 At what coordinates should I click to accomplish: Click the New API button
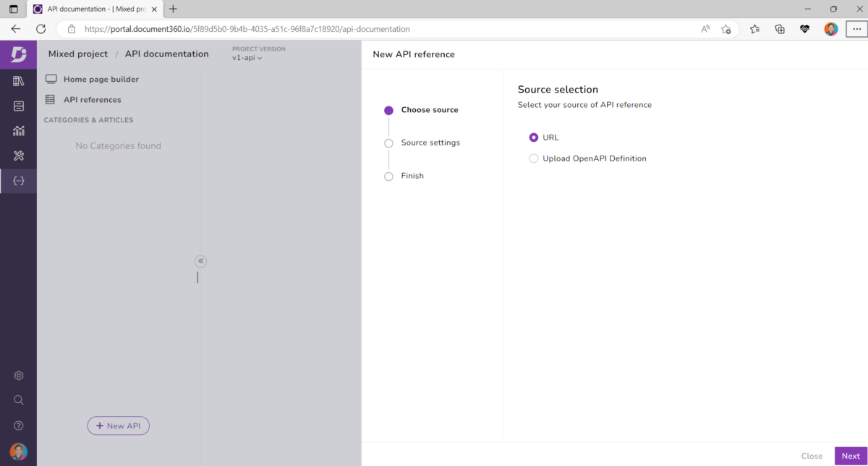click(118, 426)
